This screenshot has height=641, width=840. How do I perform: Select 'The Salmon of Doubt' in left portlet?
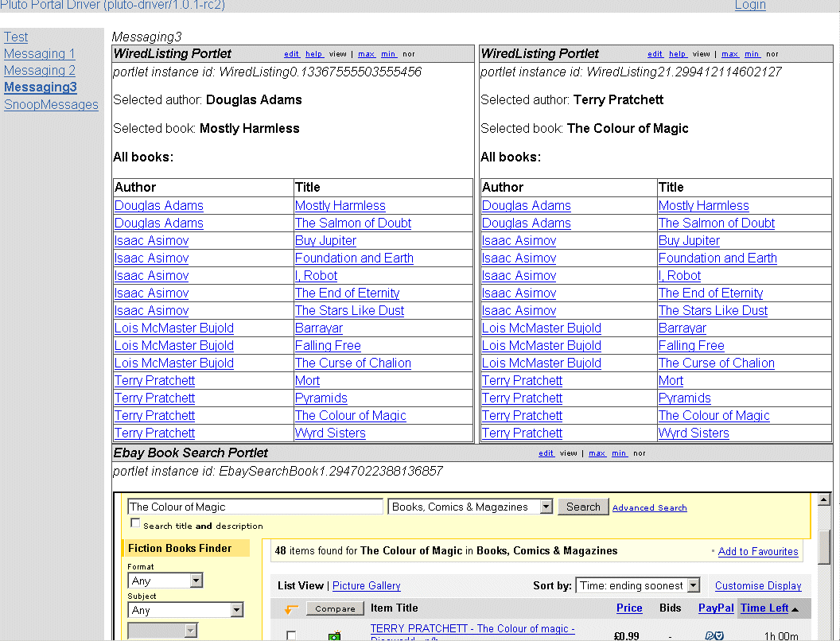[x=353, y=223]
